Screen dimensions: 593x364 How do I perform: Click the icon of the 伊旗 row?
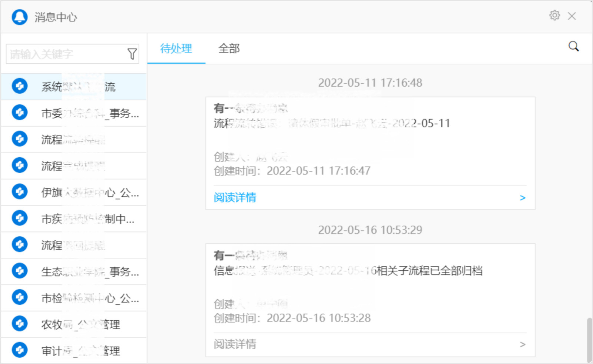pos(20,191)
